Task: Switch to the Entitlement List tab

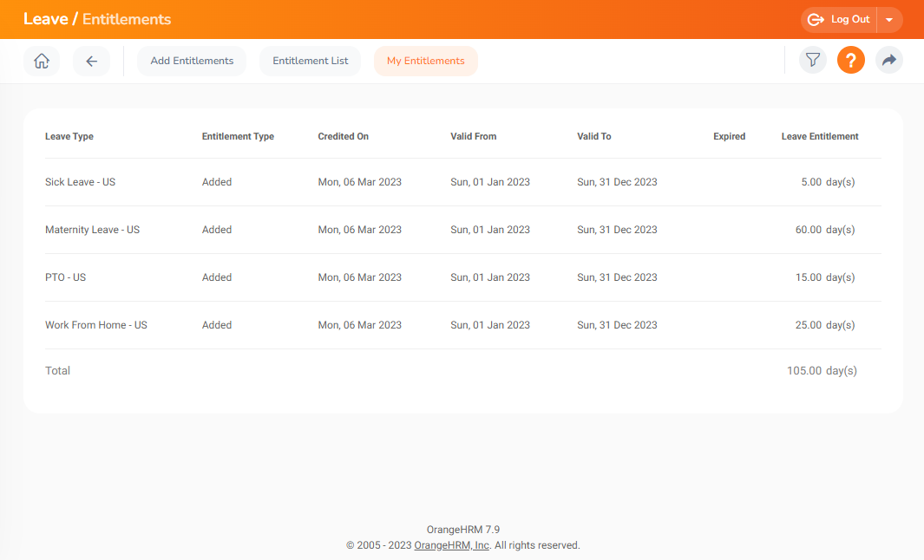Action: [x=310, y=61]
